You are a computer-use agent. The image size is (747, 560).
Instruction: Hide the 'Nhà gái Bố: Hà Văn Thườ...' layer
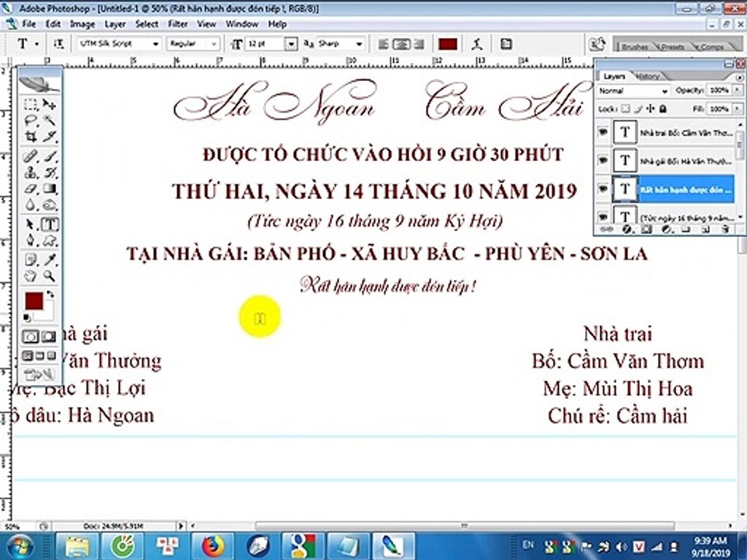603,160
